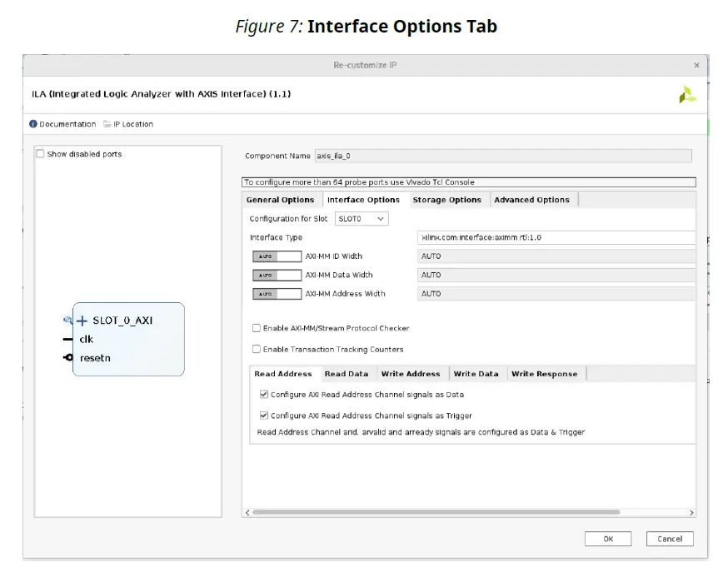
Task: Toggle the AXI-MM Address Width AUTO switch
Action: [x=277, y=293]
